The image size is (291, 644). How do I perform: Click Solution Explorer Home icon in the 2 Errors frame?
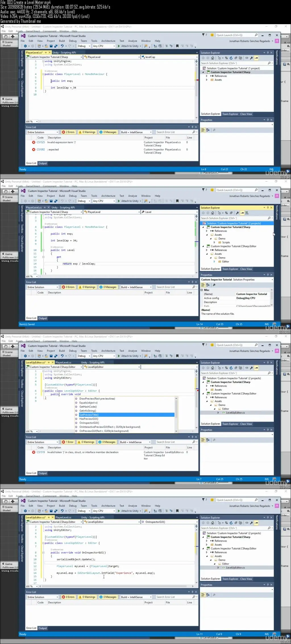(x=213, y=58)
